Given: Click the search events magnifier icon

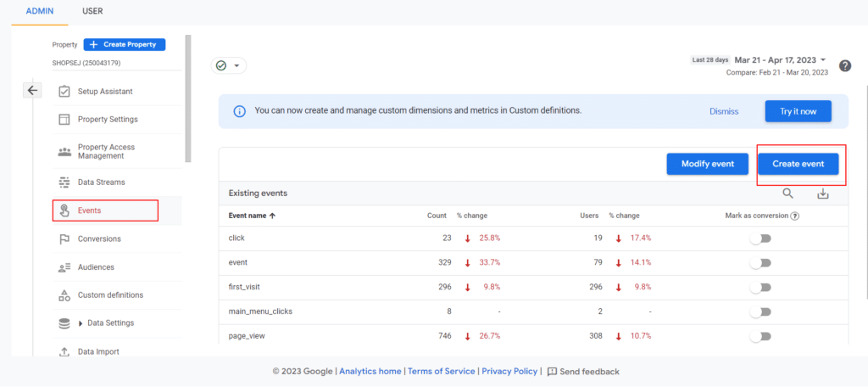Looking at the screenshot, I should pos(787,193).
